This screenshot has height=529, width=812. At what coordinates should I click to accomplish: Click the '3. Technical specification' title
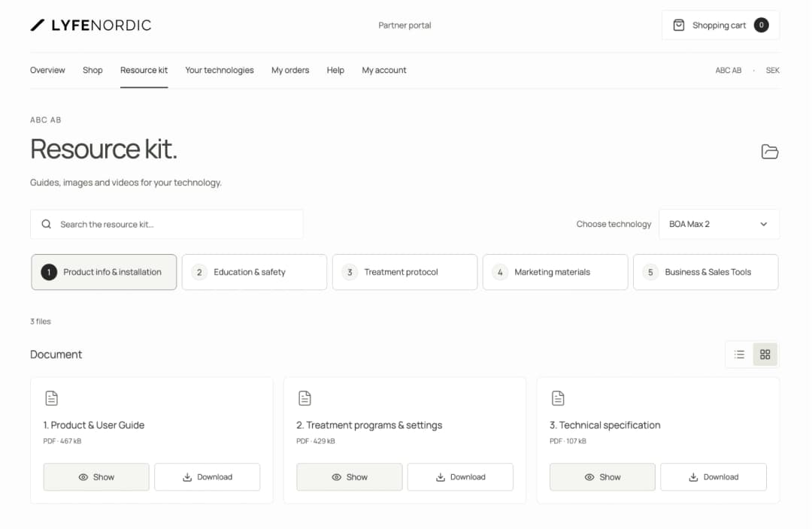(x=604, y=425)
